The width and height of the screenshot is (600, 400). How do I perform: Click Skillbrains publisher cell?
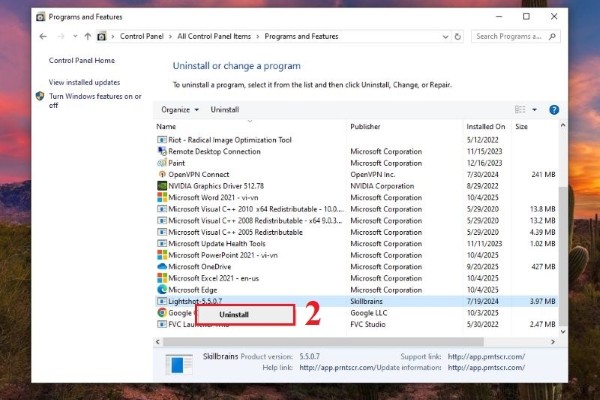pyautogui.click(x=366, y=301)
